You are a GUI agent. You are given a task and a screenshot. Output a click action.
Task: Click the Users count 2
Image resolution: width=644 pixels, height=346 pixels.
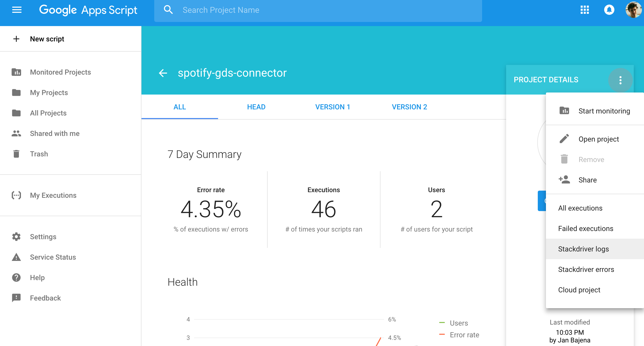pyautogui.click(x=436, y=209)
